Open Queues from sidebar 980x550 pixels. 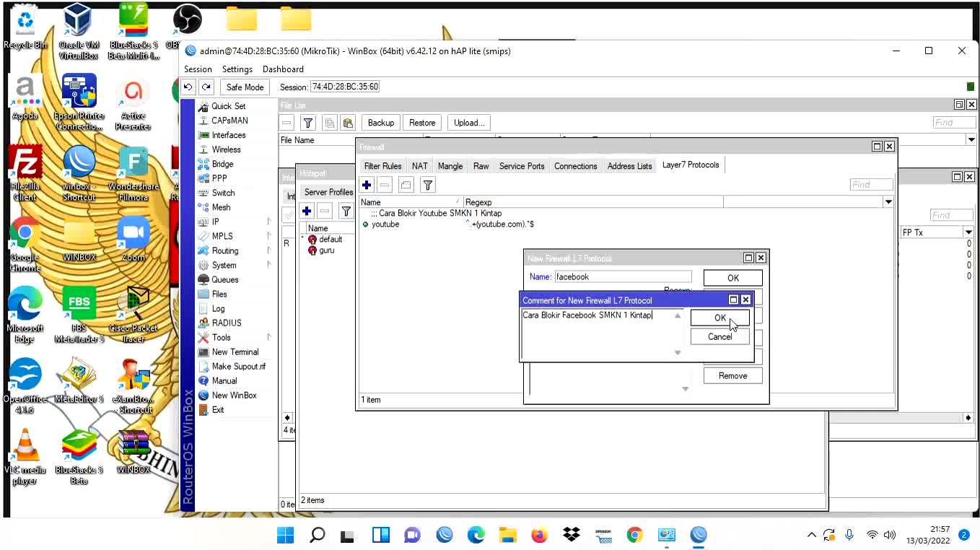pyautogui.click(x=224, y=279)
